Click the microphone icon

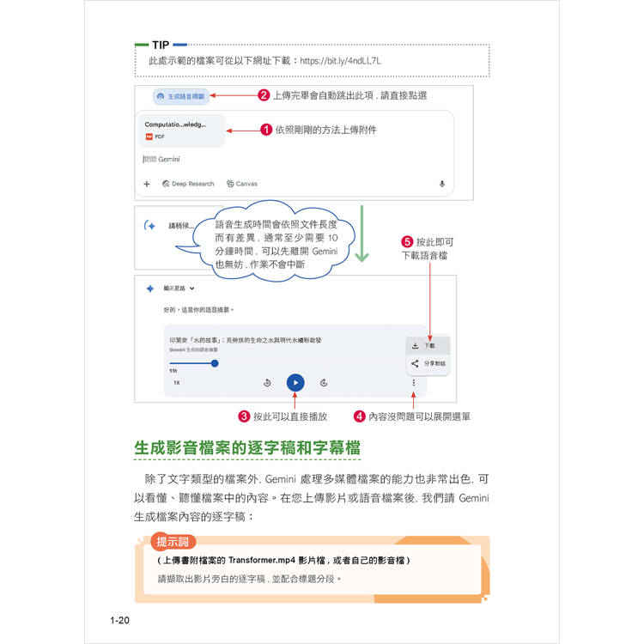[442, 184]
